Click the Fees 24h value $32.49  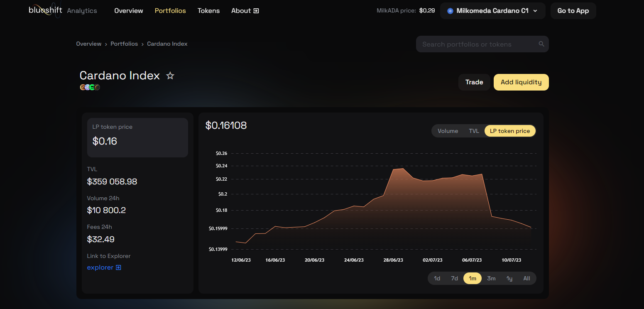pos(100,239)
